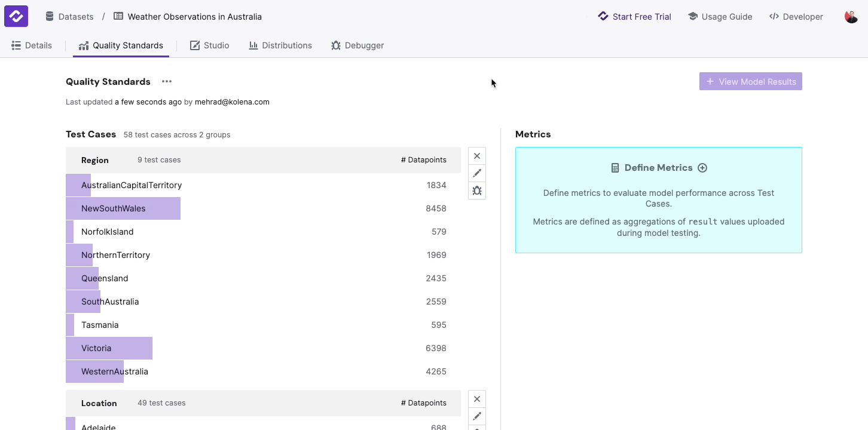Click the plus icon beside Define Metrics
Image resolution: width=868 pixels, height=430 pixels.
click(702, 168)
